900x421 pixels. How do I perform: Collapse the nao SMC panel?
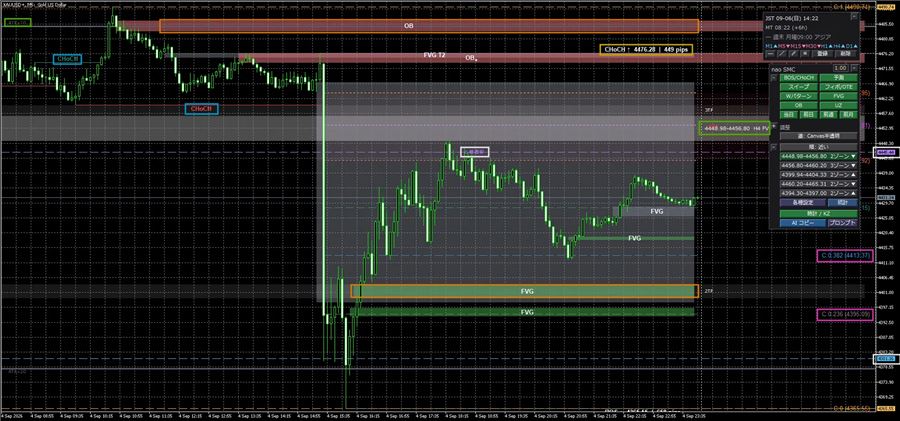(854, 68)
